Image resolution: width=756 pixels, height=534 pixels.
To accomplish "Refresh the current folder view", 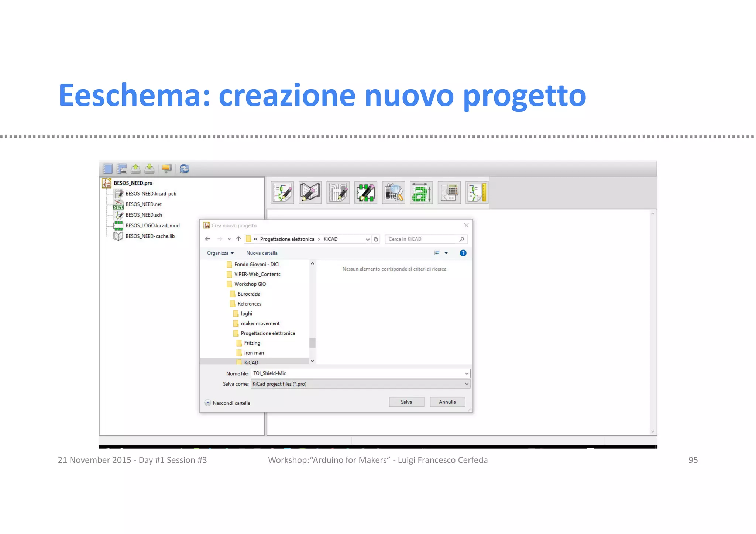I will pyautogui.click(x=376, y=239).
